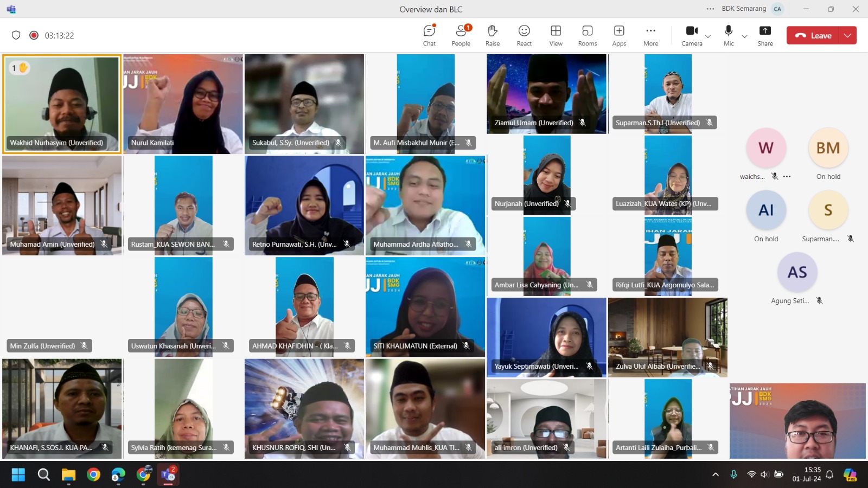868x488 pixels.
Task: Select the AS Agung Seti avatar
Action: point(797,272)
